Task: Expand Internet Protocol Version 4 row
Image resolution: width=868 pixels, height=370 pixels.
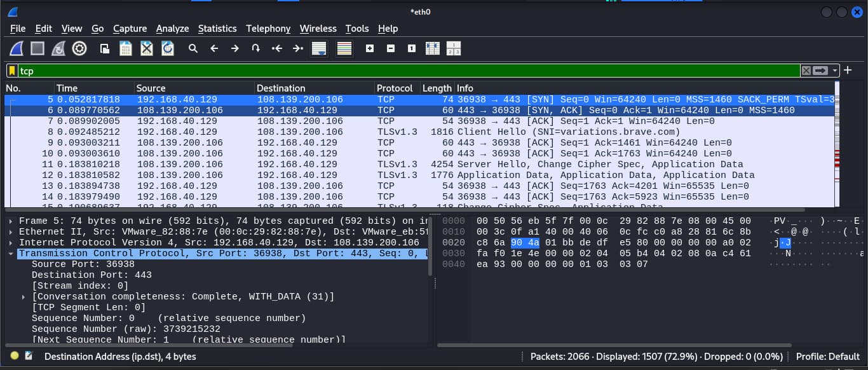Action: (11, 242)
